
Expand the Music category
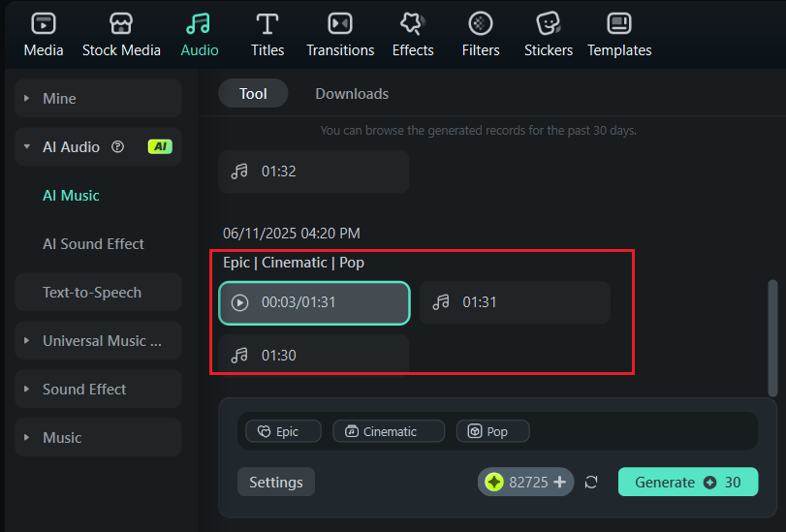click(26, 437)
